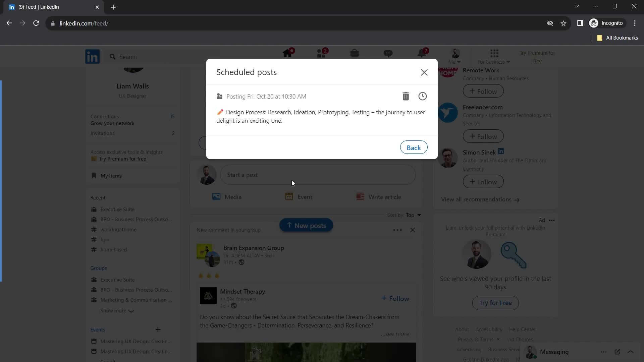The image size is (644, 362).
Task: Click the Me profile dropdown menu
Action: click(455, 57)
